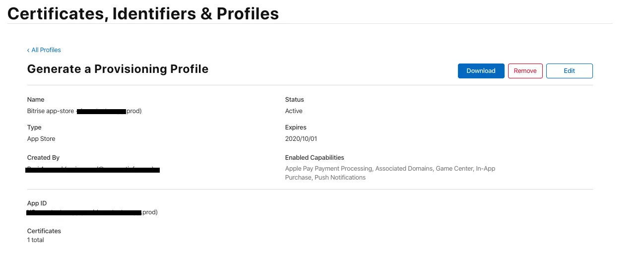The image size is (644, 255).
Task: Click the Certificates, Identifiers & Profiles title
Action: [143, 13]
